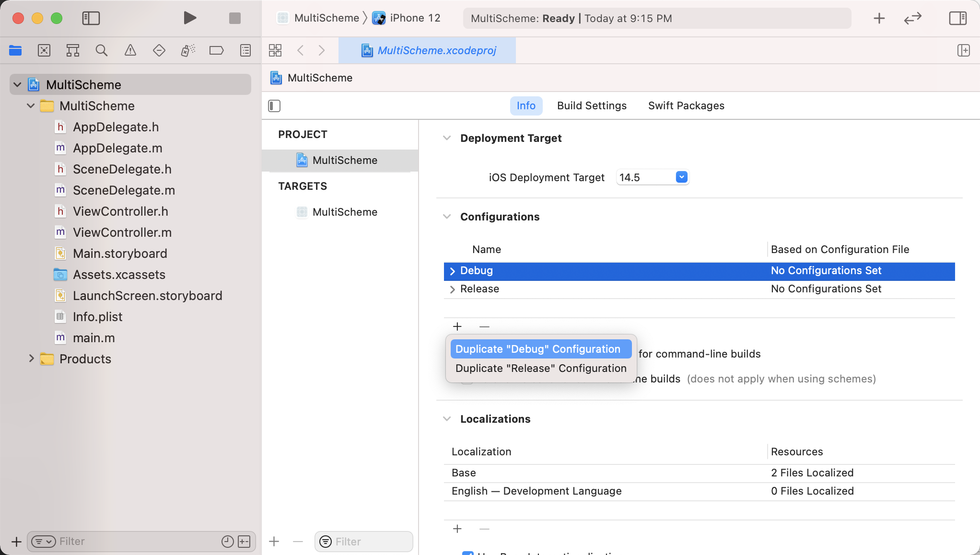980x555 pixels.
Task: Click the Run (play) button
Action: click(x=190, y=18)
